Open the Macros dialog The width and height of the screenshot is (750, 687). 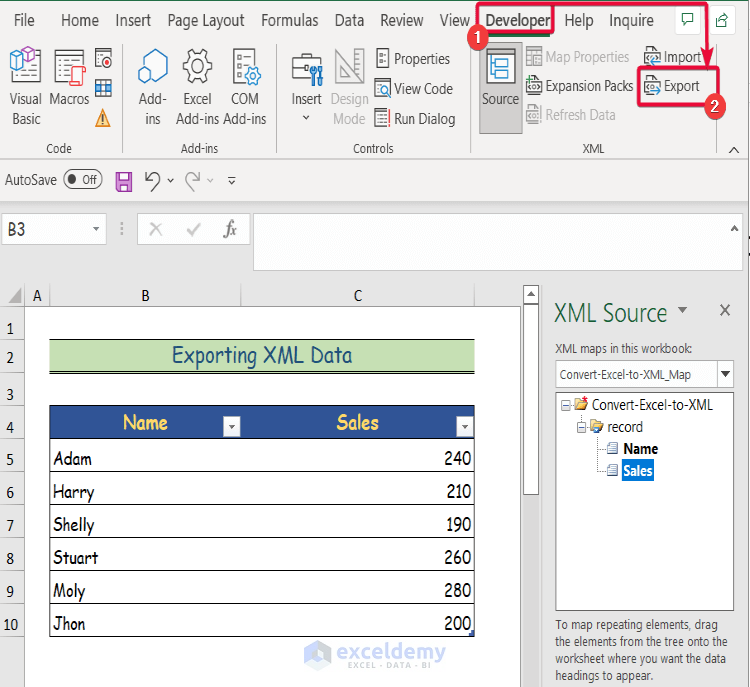click(x=69, y=78)
